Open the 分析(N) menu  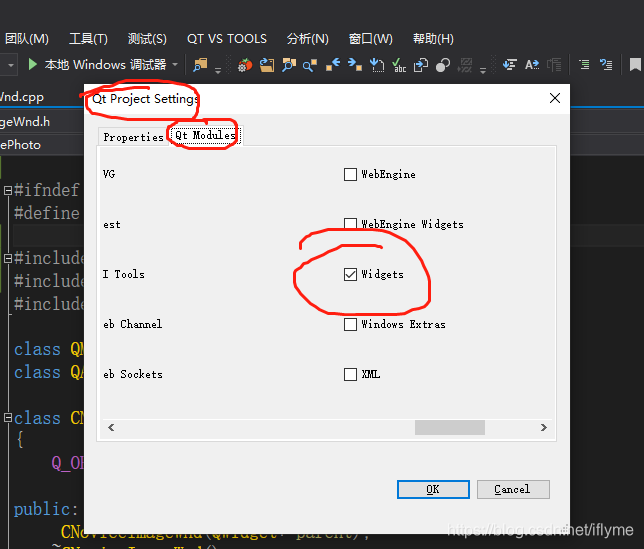coord(308,39)
